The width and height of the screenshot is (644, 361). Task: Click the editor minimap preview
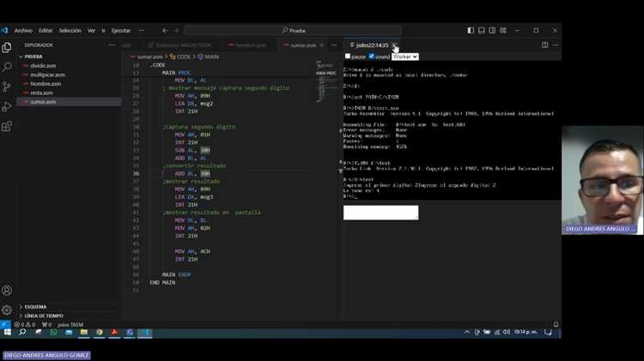326,82
